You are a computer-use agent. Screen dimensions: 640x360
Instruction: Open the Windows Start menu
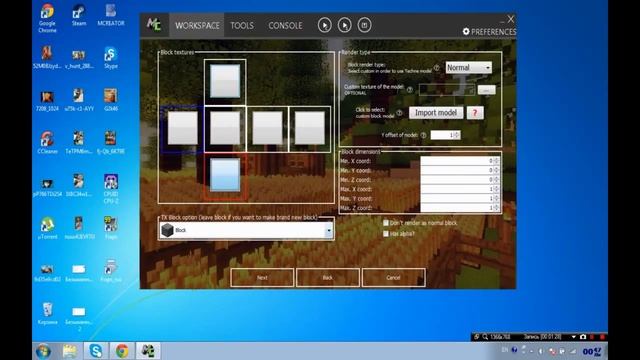(43, 351)
